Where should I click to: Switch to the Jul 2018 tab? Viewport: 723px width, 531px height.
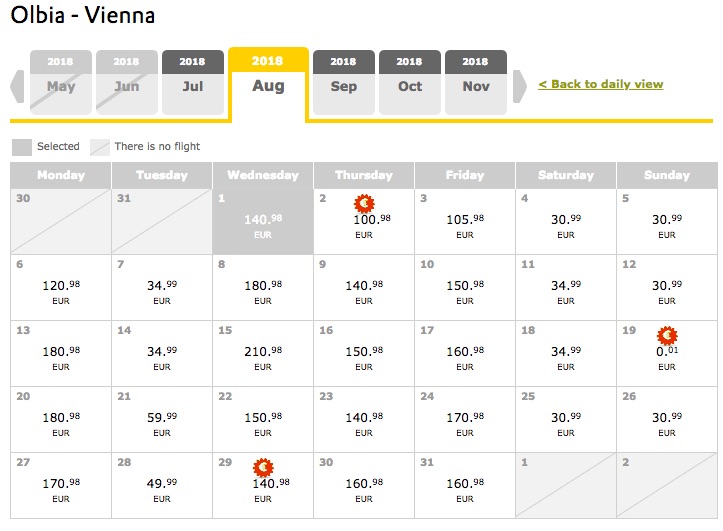(x=193, y=82)
